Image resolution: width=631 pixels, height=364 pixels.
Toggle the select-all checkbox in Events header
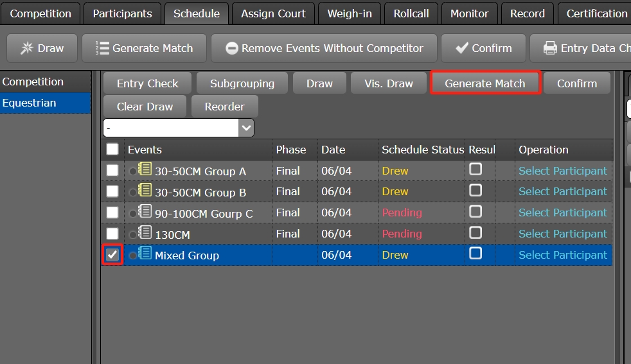click(x=112, y=150)
